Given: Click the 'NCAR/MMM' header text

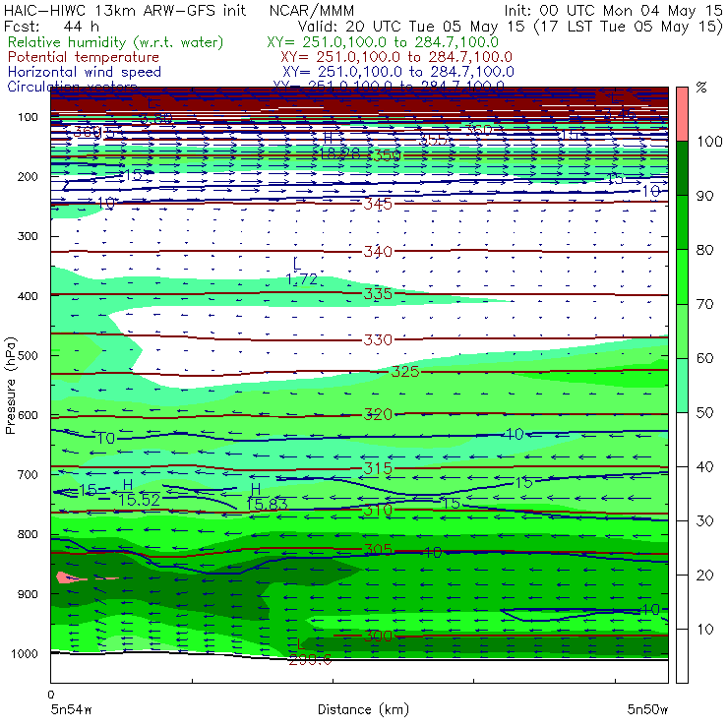Looking at the screenshot, I should coord(312,11).
